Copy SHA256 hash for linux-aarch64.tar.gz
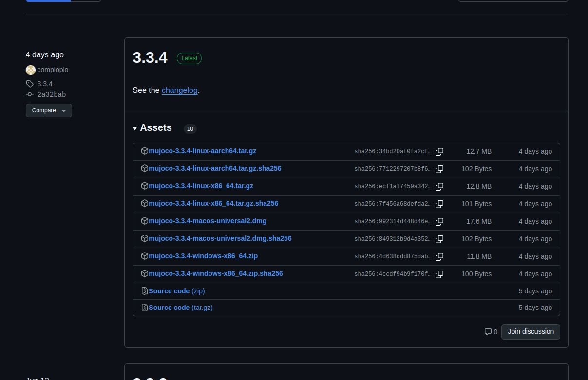 (439, 152)
